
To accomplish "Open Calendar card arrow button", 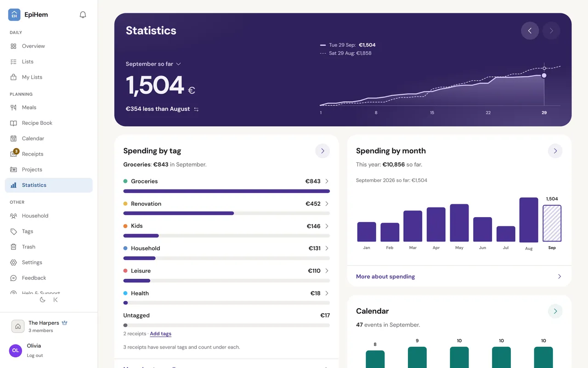I will [555, 311].
